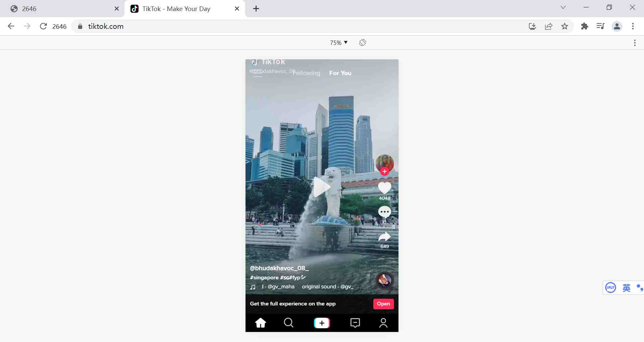Like the video with the heart icon
Screen dimensions: 644x342
pyautogui.click(x=384, y=188)
